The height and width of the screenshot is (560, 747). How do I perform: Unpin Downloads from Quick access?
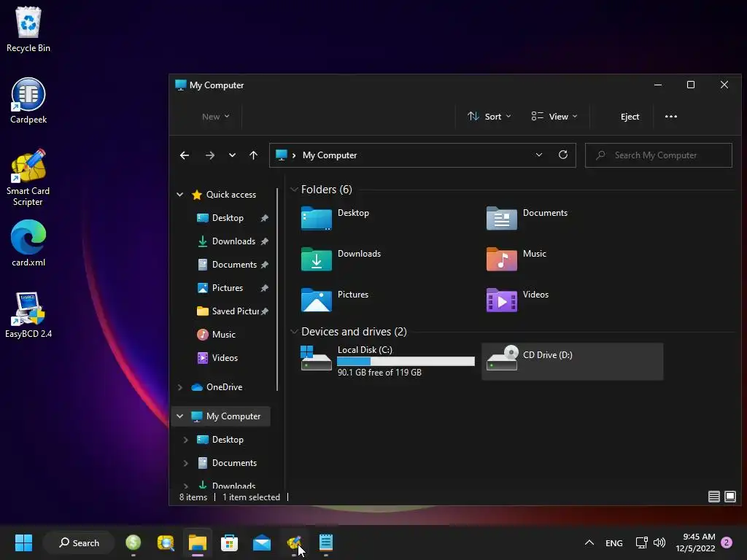point(264,241)
